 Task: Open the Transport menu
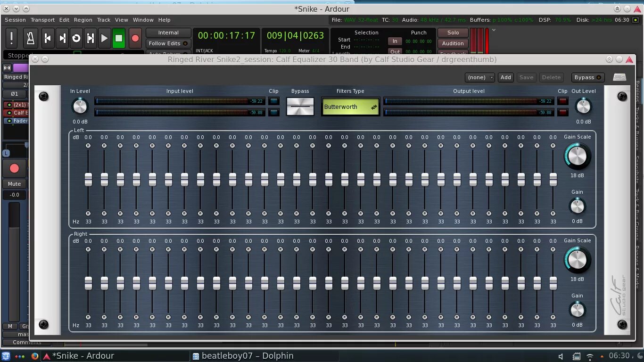click(x=43, y=20)
